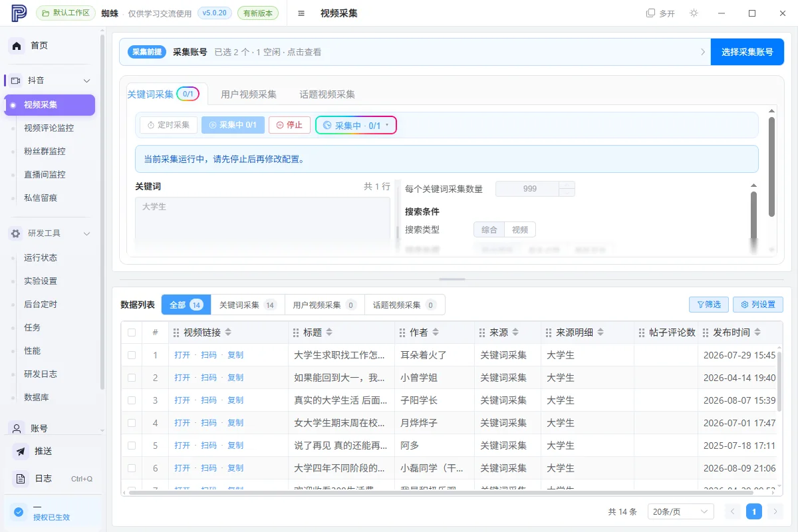Click the chevron arrow in 采集账号 bar
798x532 pixels.
pos(703,52)
